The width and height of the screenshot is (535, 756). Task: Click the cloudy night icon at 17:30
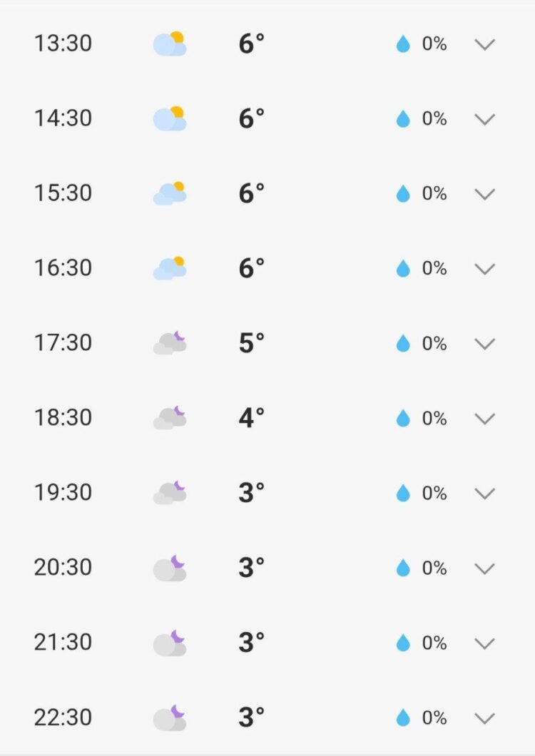coord(170,343)
